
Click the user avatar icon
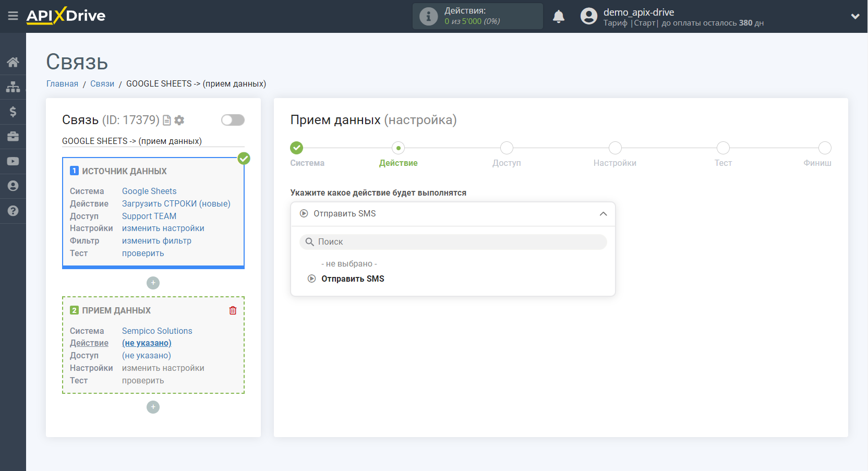(589, 16)
